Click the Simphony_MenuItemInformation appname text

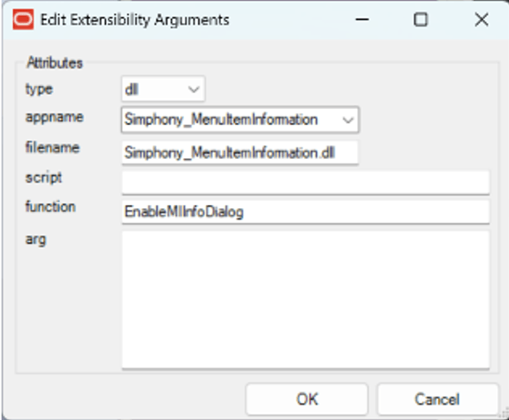223,120
